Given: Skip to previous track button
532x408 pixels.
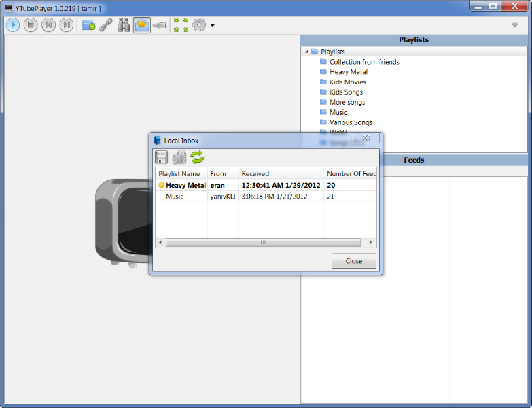Looking at the screenshot, I should [x=48, y=25].
